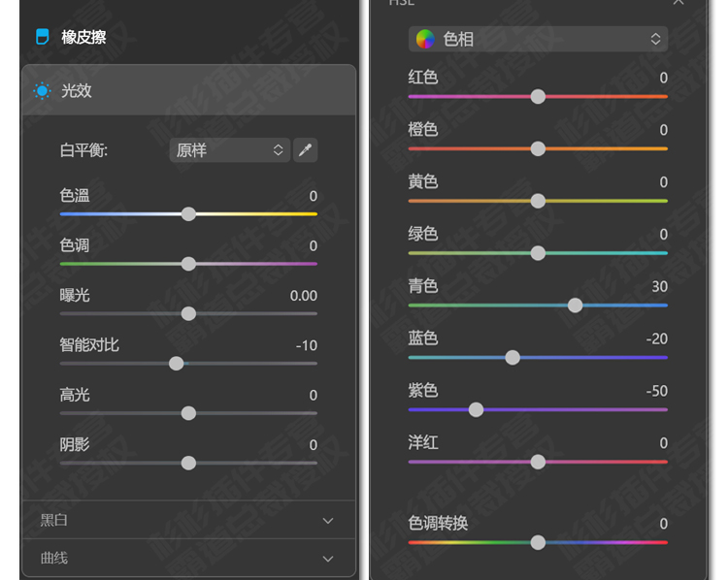Open the 白平衡 原样 dropdown
The image size is (728, 580).
tap(230, 150)
